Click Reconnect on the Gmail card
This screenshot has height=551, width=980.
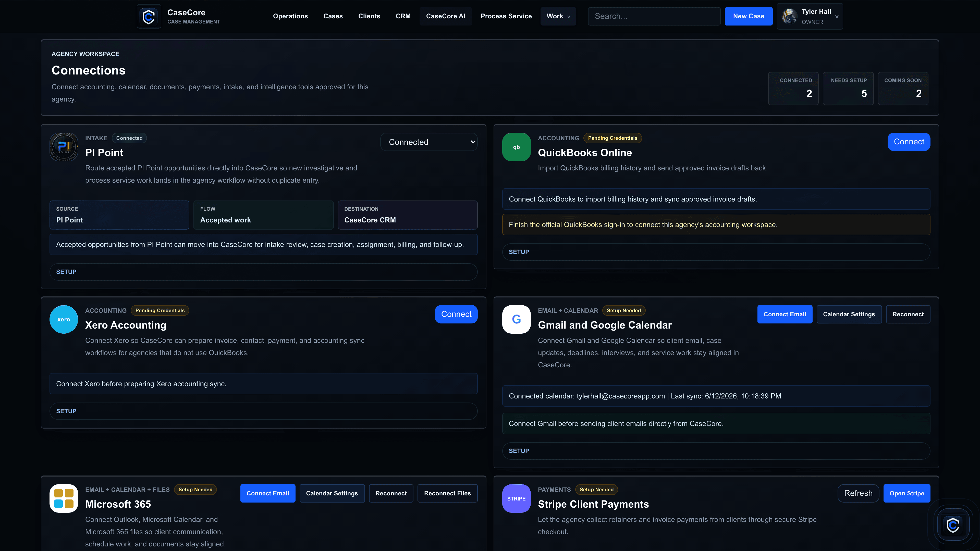[908, 314]
